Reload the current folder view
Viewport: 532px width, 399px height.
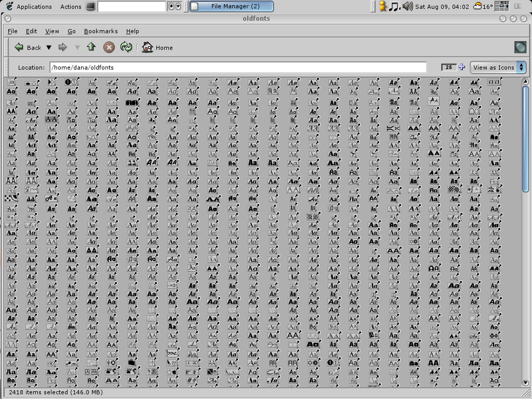(x=126, y=47)
